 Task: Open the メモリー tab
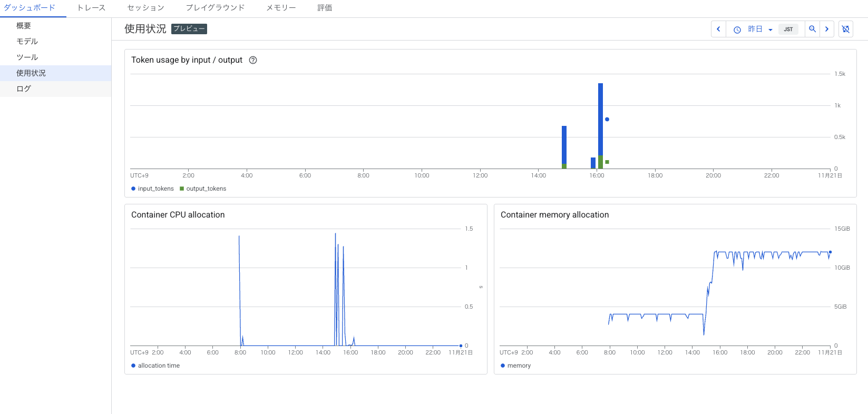[281, 8]
